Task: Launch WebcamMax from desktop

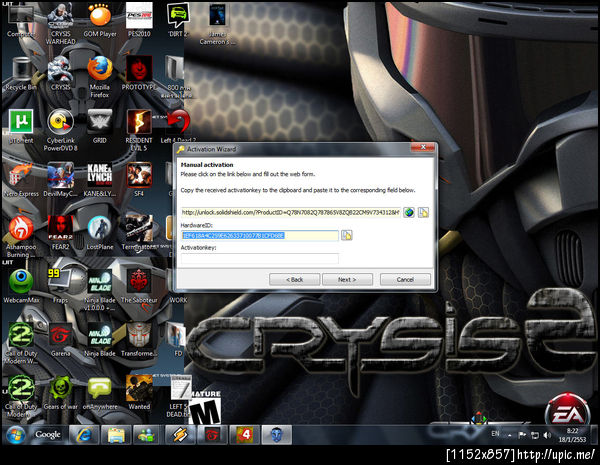Action: click(21, 286)
